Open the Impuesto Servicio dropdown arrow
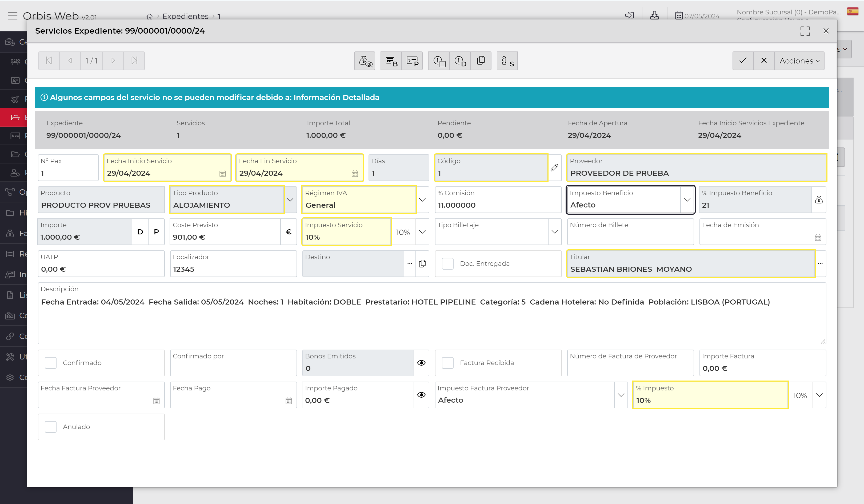 tap(422, 232)
